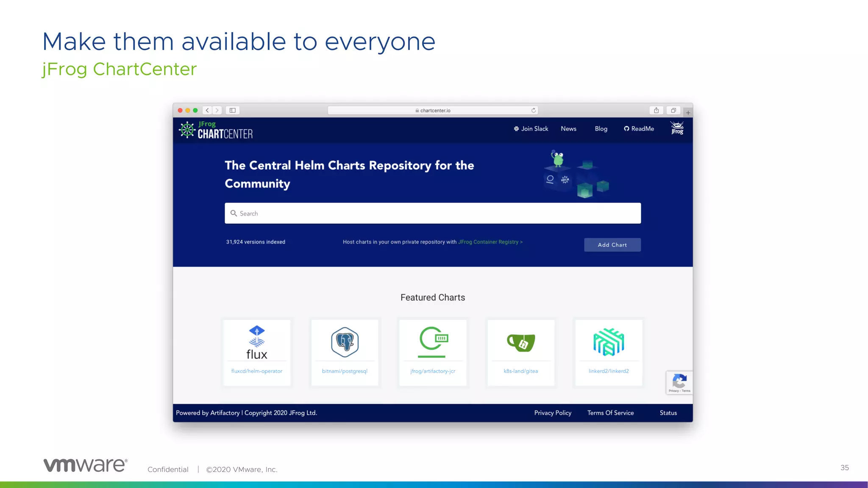Click the reCAPTCHA badge
The height and width of the screenshot is (488, 868).
[679, 383]
